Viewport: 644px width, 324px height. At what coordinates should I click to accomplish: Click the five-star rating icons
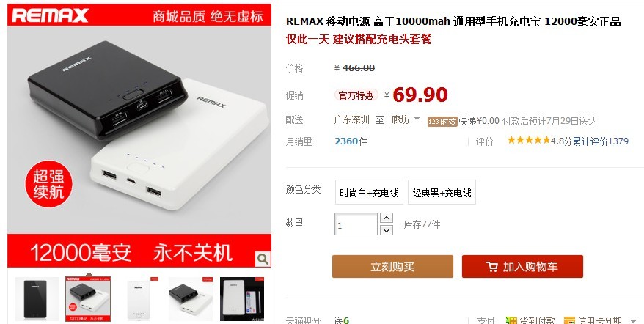[x=529, y=141]
